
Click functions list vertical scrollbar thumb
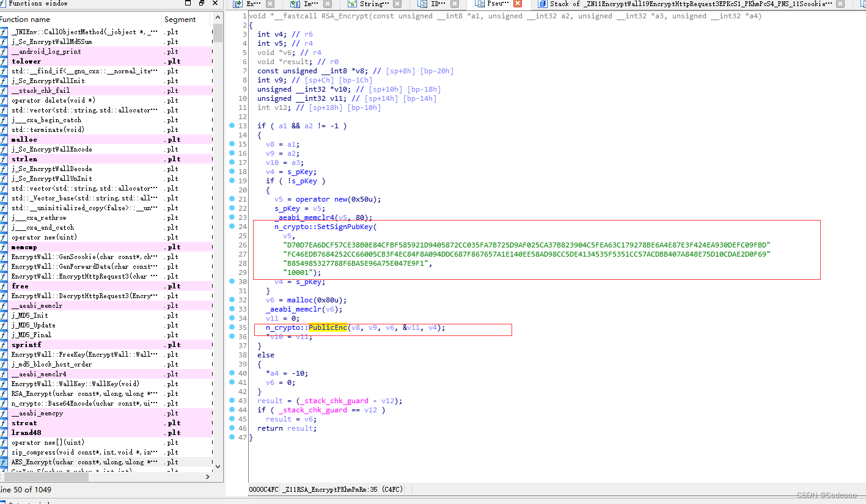[x=218, y=32]
